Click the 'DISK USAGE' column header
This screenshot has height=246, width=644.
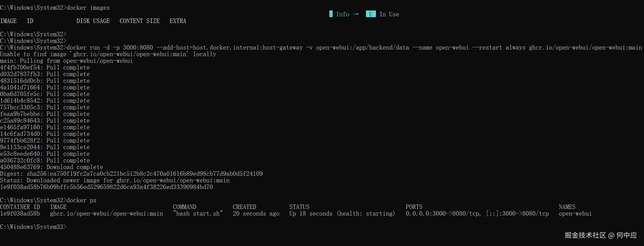93,21
